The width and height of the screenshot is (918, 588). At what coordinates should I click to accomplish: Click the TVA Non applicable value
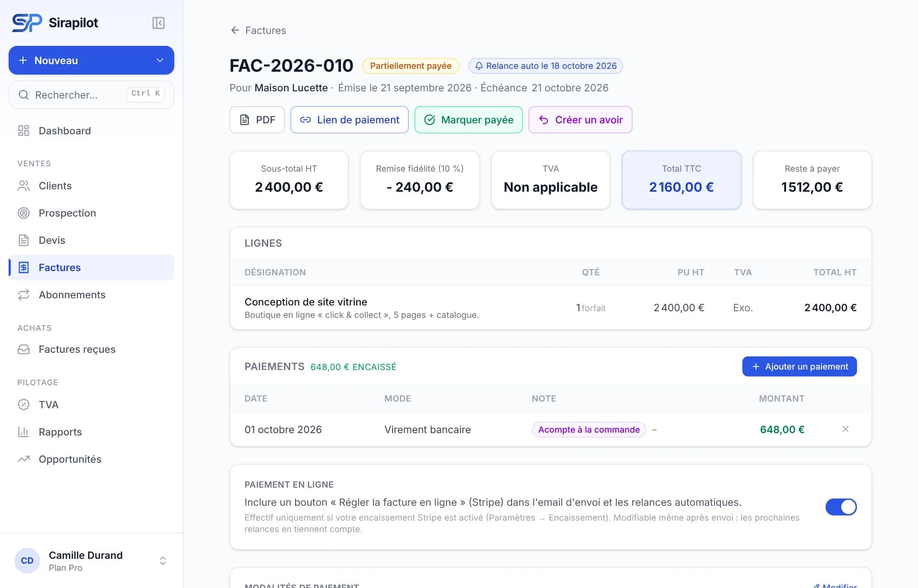[551, 187]
